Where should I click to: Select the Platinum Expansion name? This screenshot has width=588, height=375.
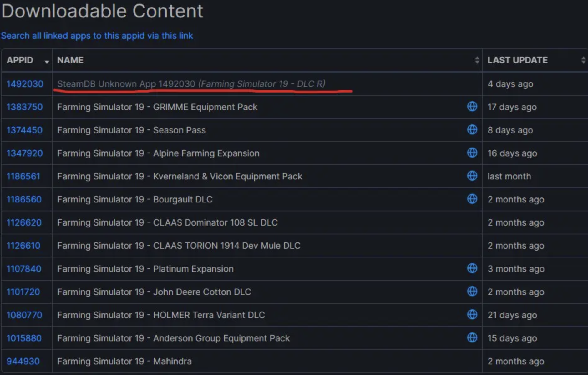click(x=145, y=269)
